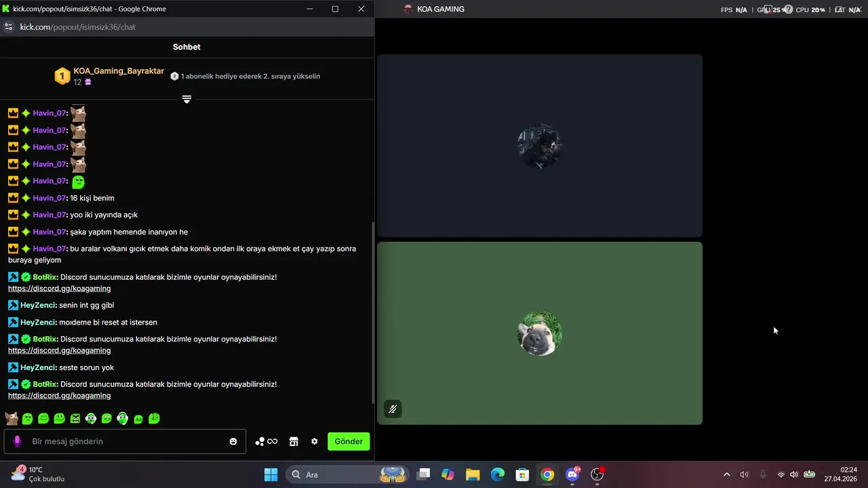
Task: Click '1 abonelik hediye ederek 2. sıraya yükselin'
Action: point(250,77)
